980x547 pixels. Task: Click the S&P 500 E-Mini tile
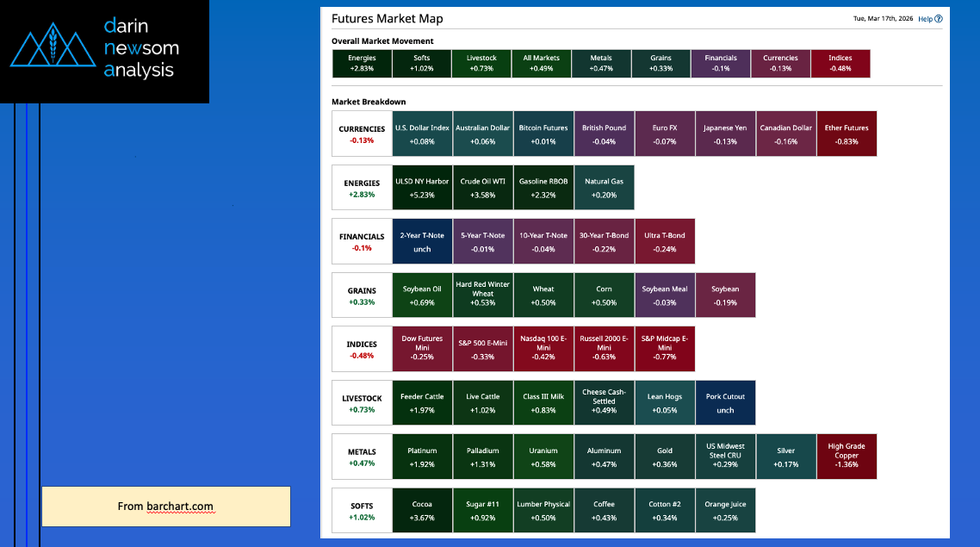pos(482,349)
